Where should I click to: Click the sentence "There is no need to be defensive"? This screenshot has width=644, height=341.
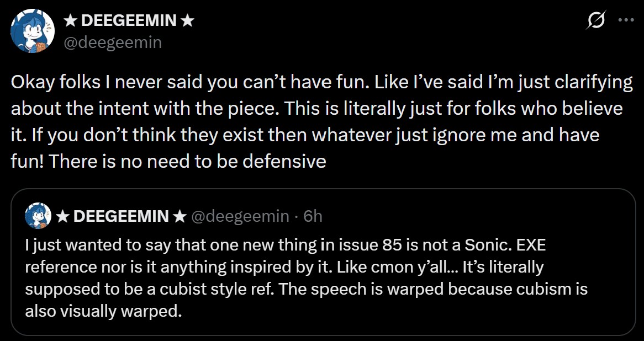point(187,161)
